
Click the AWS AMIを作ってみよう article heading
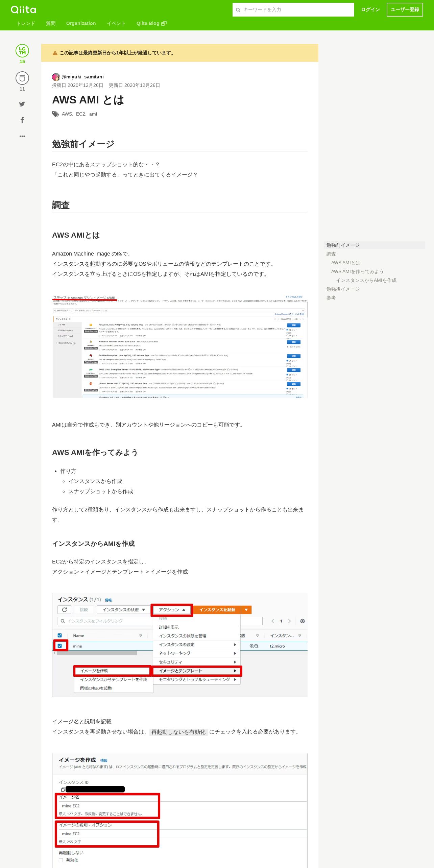point(95,452)
